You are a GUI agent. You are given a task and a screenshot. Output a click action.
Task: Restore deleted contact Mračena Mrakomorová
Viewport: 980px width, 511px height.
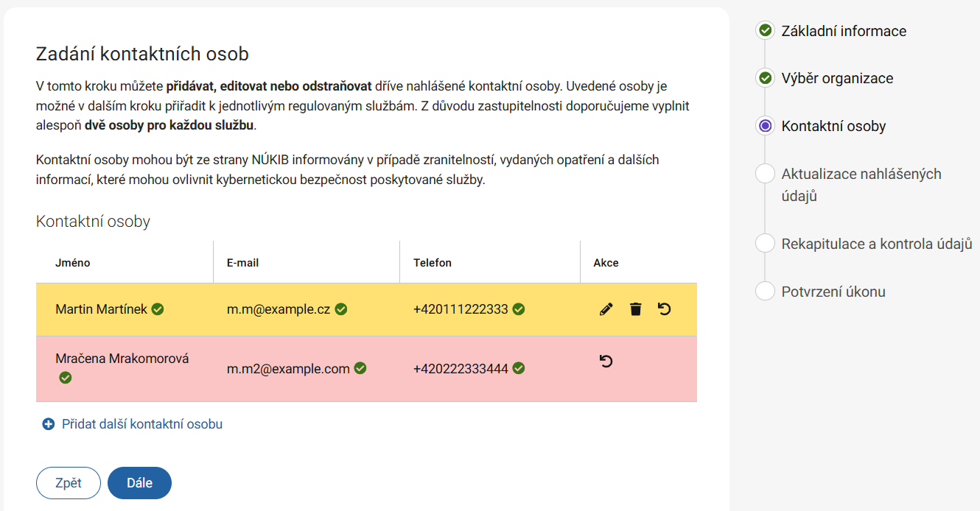[606, 361]
